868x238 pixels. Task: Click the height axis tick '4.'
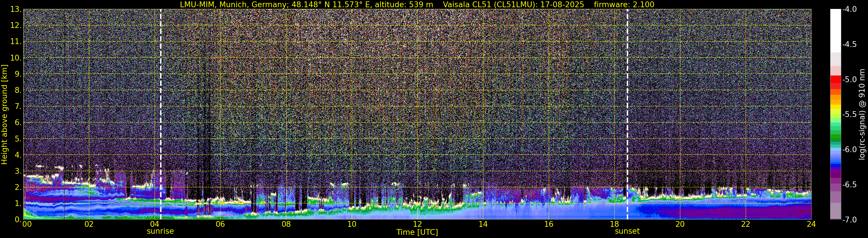tap(18, 155)
